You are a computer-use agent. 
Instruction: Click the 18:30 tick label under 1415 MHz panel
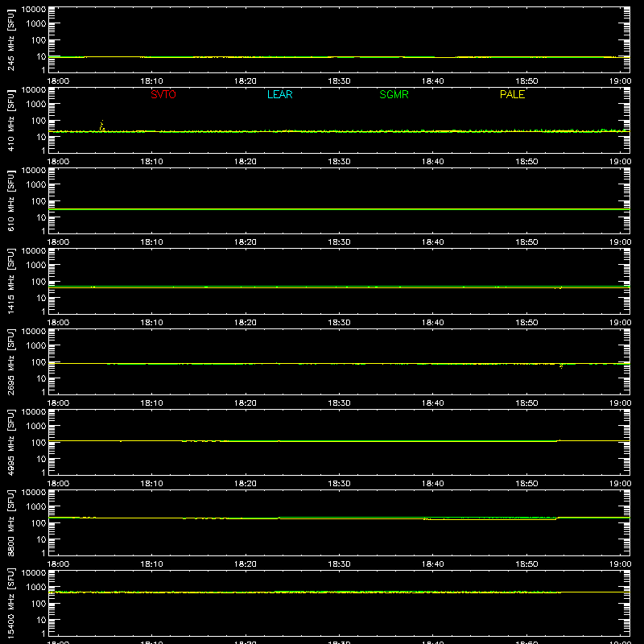point(339,323)
